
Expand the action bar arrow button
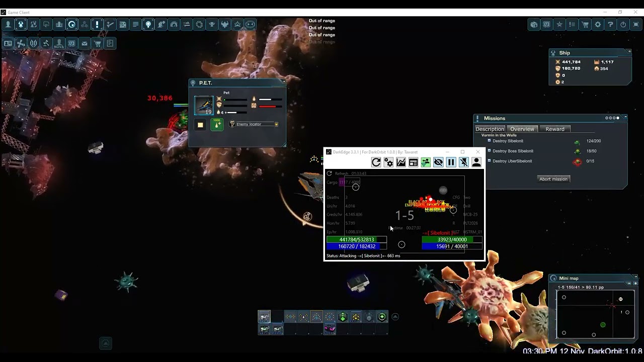(395, 317)
